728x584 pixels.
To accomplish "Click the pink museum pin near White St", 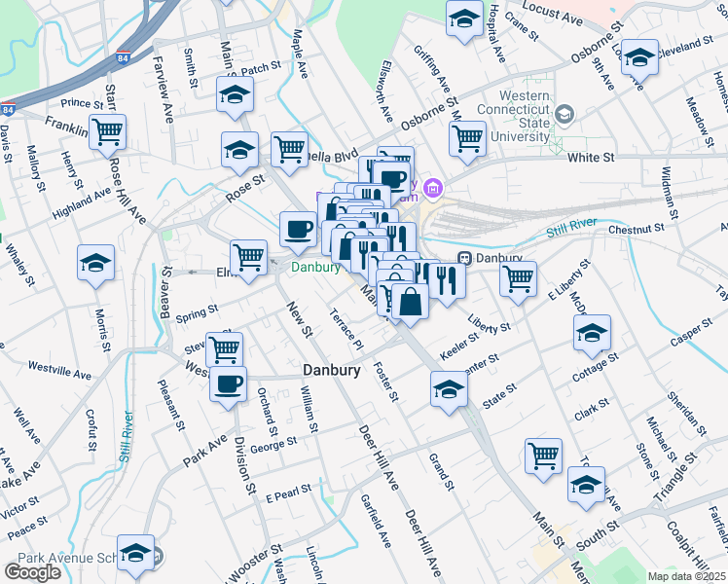I will tap(433, 189).
